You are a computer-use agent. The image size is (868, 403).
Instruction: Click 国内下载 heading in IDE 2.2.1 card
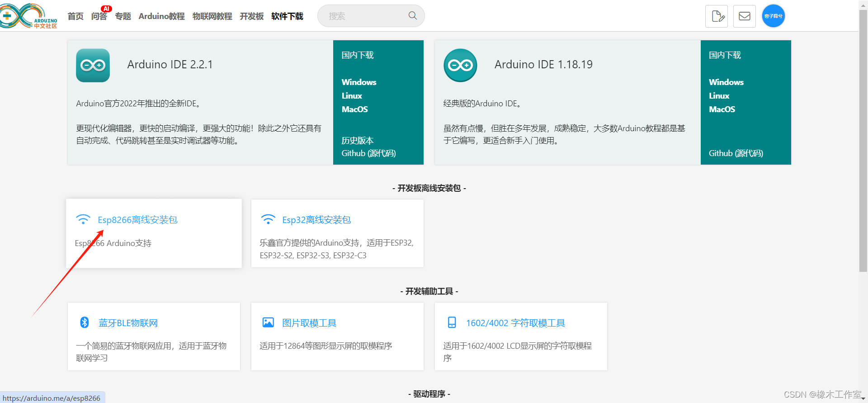pos(358,55)
